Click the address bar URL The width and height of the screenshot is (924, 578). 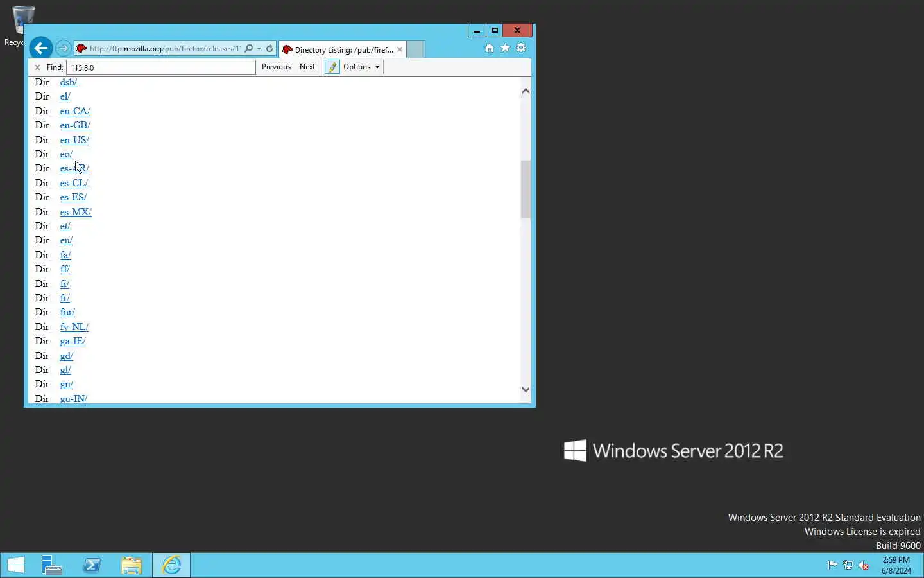(x=165, y=49)
